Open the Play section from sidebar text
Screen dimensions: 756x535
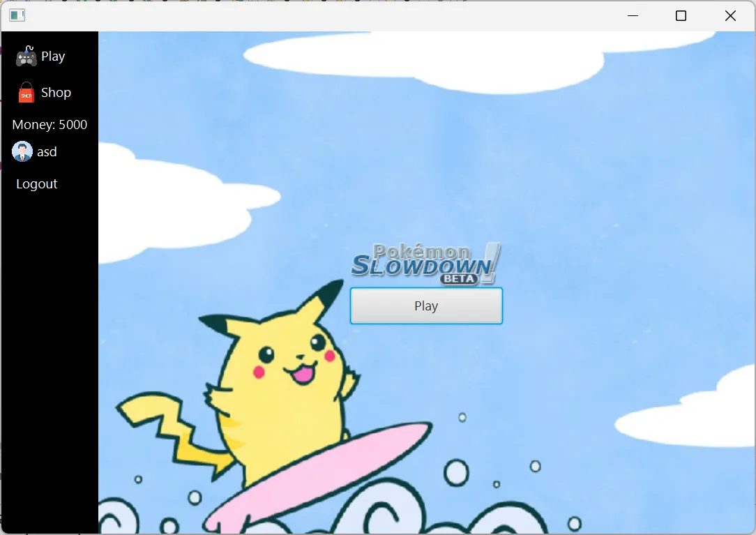click(53, 56)
